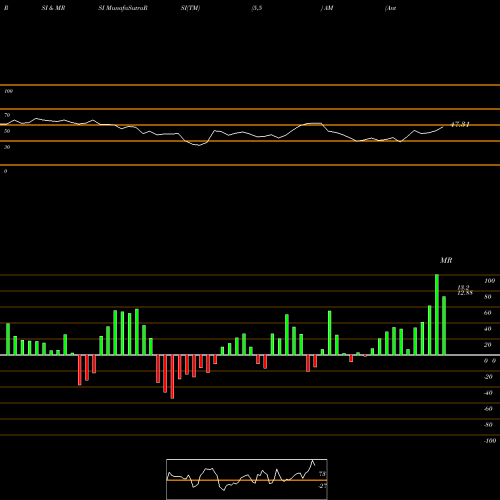Image resolution: width=500 pixels, height=500 pixels.
Task: Click the RSI value label 47.84
Action: pos(460,125)
